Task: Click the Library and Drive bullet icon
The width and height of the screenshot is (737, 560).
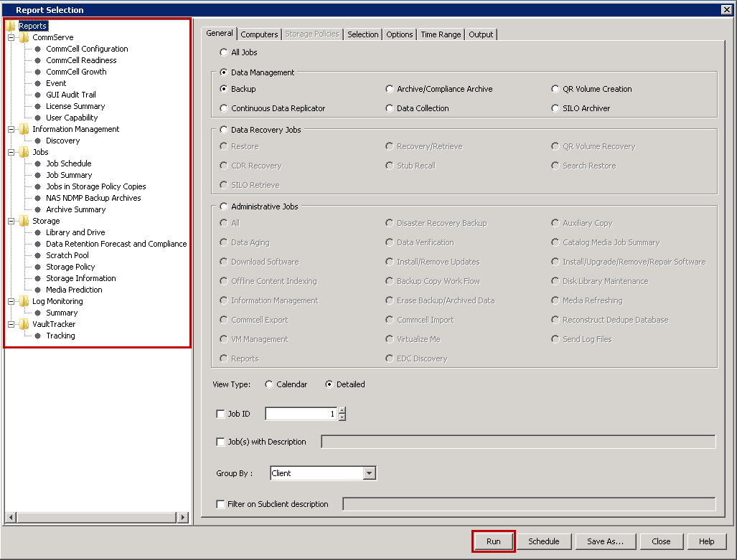Action: pyautogui.click(x=37, y=232)
